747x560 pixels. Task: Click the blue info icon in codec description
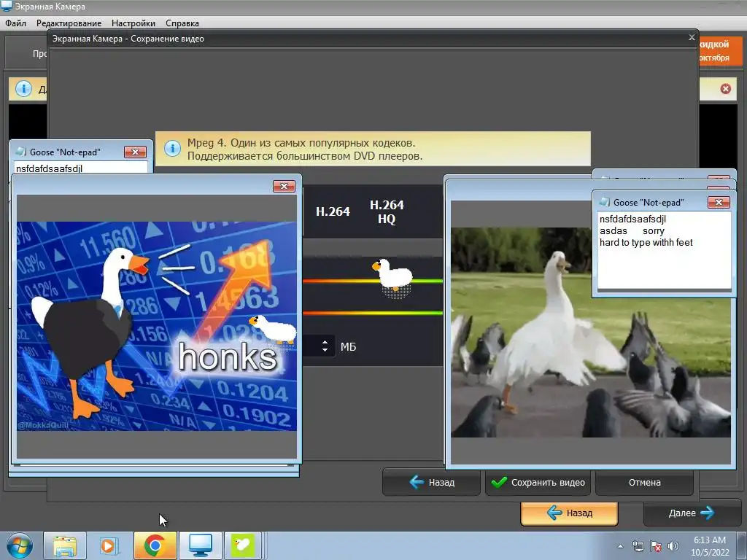[x=172, y=149]
